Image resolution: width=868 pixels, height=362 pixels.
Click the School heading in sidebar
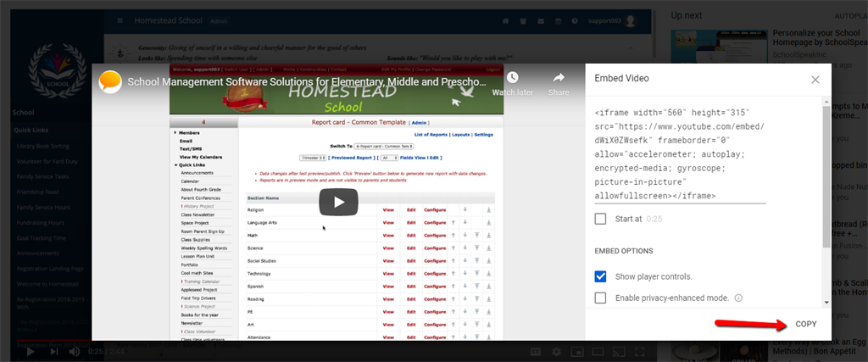pos(23,113)
